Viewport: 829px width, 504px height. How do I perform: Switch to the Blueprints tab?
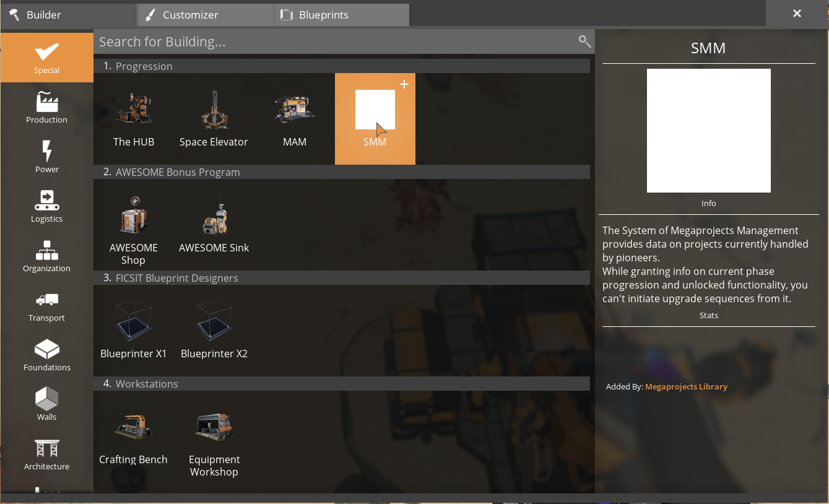[341, 15]
